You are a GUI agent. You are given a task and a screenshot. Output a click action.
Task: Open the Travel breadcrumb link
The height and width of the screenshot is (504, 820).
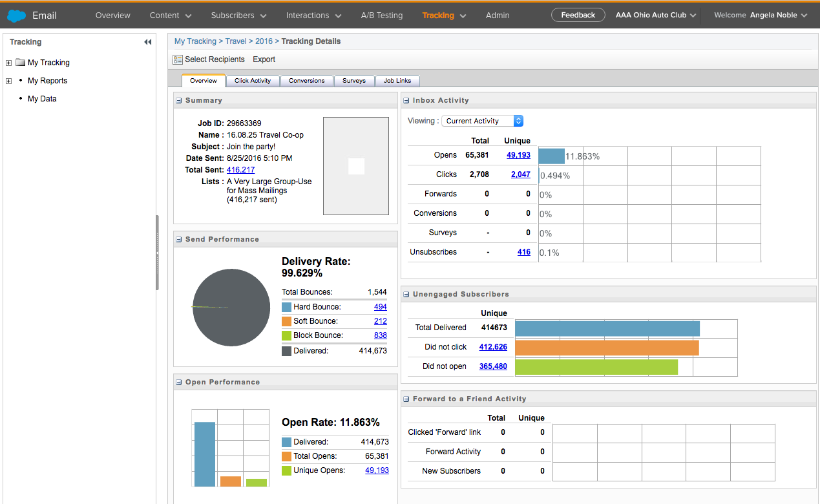tap(236, 41)
